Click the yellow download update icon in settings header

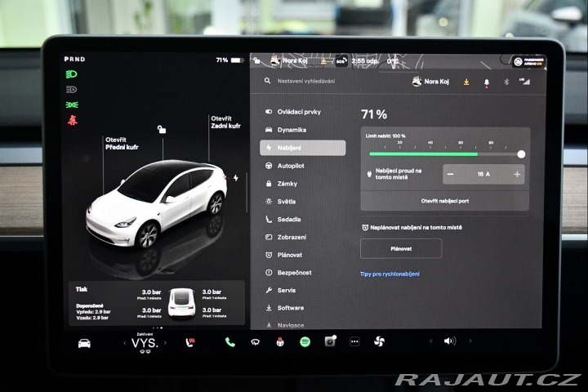pyautogui.click(x=466, y=82)
